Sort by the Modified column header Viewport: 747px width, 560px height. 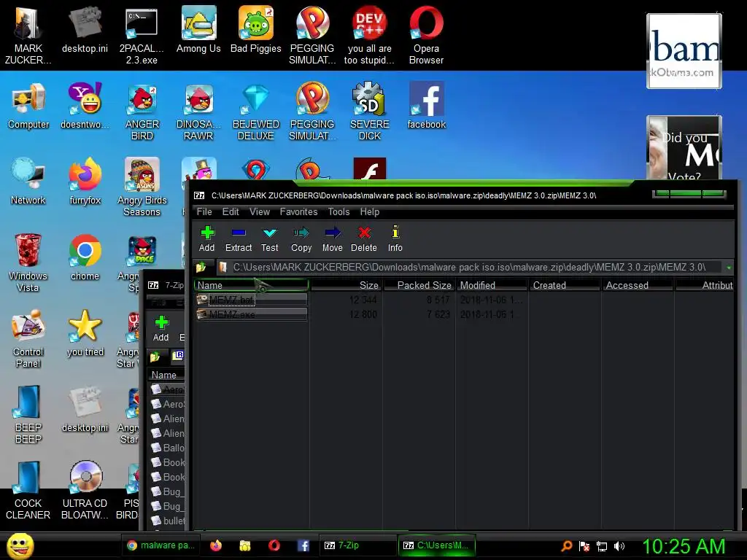click(x=492, y=285)
